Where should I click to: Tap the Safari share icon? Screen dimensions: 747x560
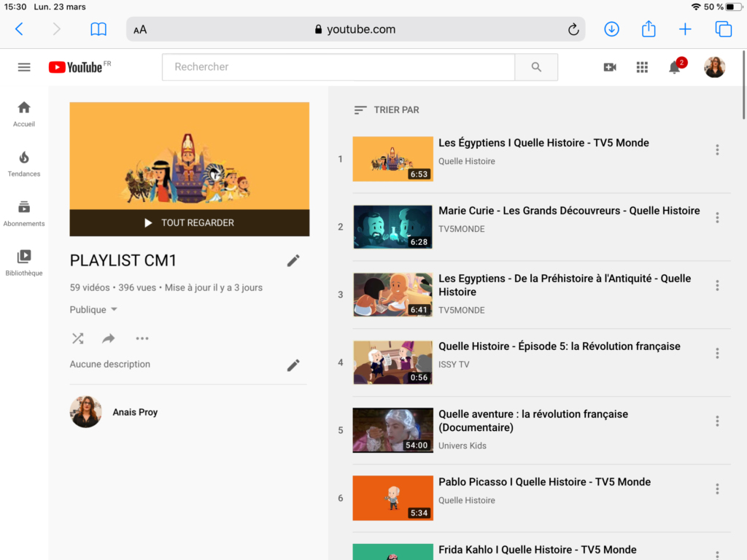point(649,28)
